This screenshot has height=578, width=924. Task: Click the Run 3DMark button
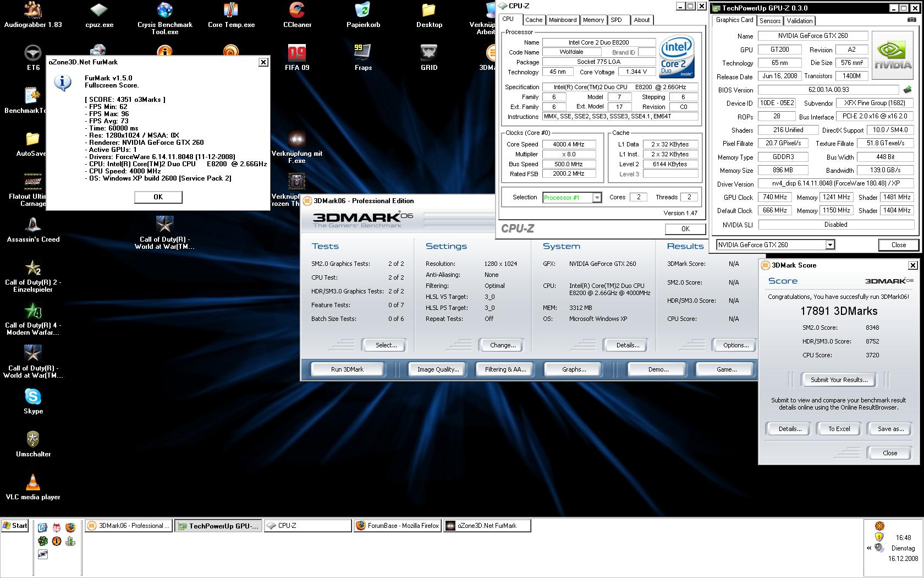(x=347, y=369)
